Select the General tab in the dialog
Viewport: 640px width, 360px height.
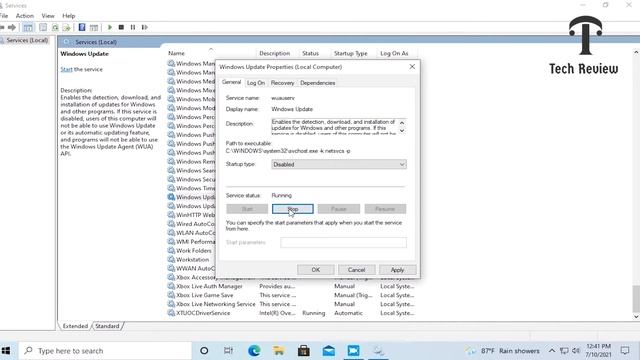(x=231, y=82)
